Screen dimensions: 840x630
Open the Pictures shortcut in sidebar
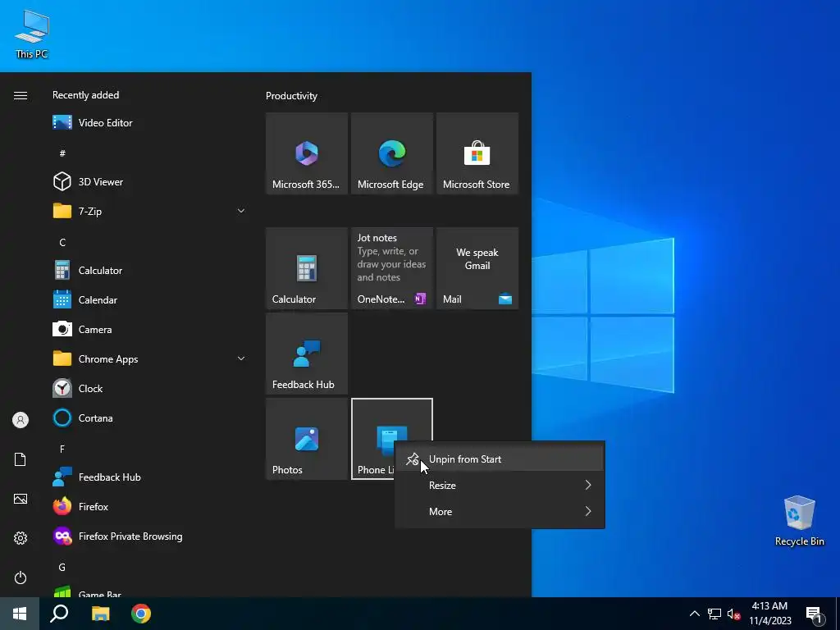point(21,499)
